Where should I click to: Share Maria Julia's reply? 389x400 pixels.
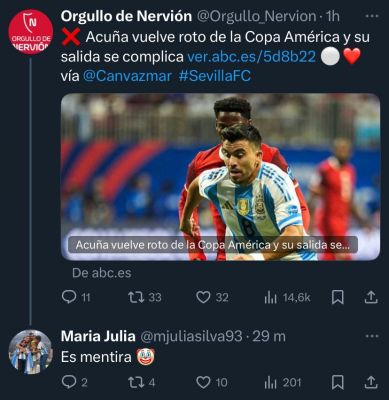pyautogui.click(x=370, y=382)
